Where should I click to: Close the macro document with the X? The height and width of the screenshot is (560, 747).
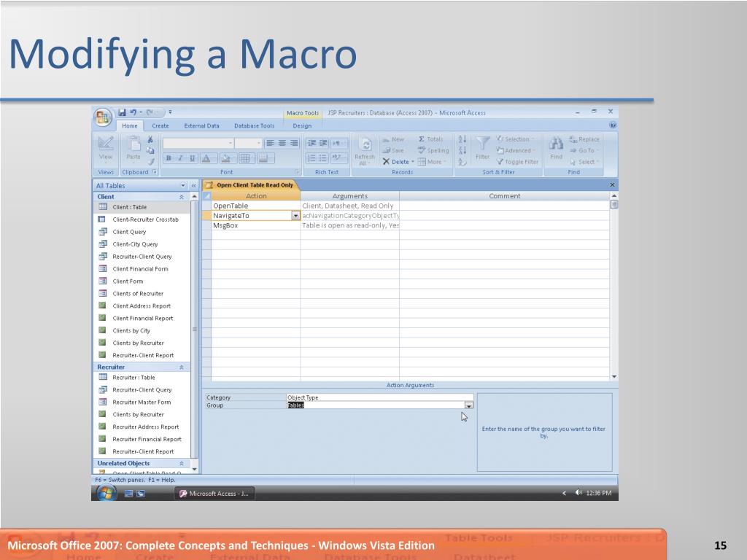[612, 184]
